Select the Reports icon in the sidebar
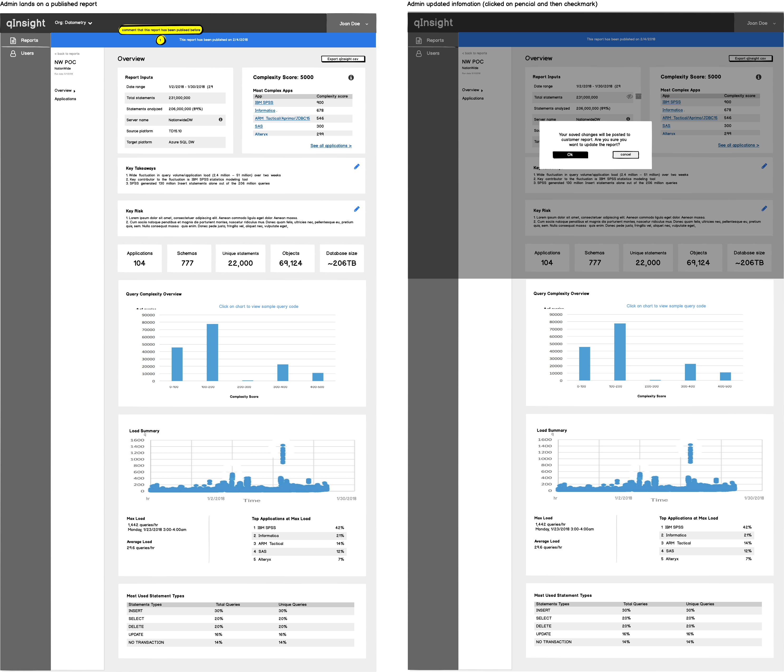 pos(13,41)
